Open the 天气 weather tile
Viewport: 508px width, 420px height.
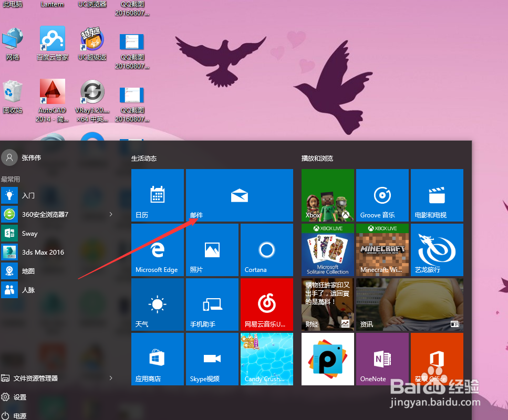(x=158, y=304)
